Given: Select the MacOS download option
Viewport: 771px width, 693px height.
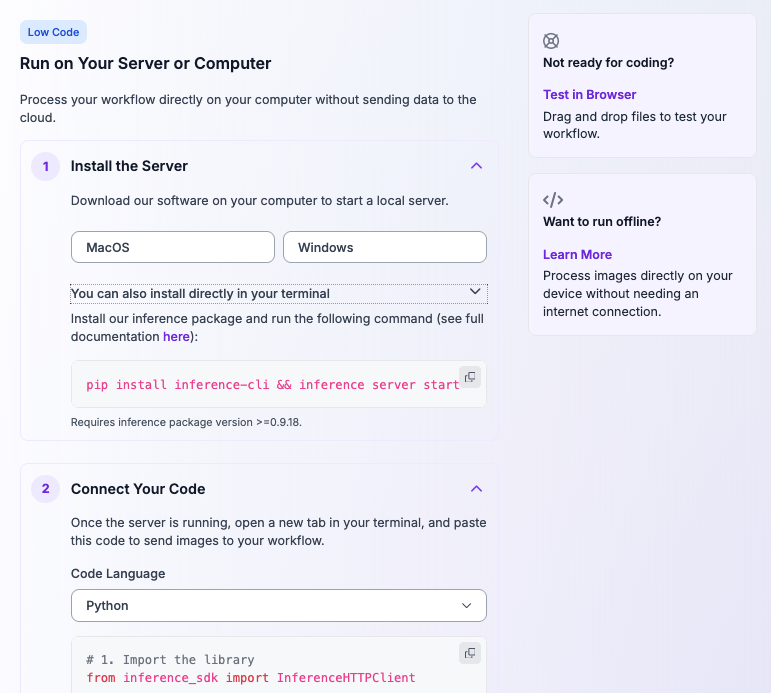Looking at the screenshot, I should point(173,247).
